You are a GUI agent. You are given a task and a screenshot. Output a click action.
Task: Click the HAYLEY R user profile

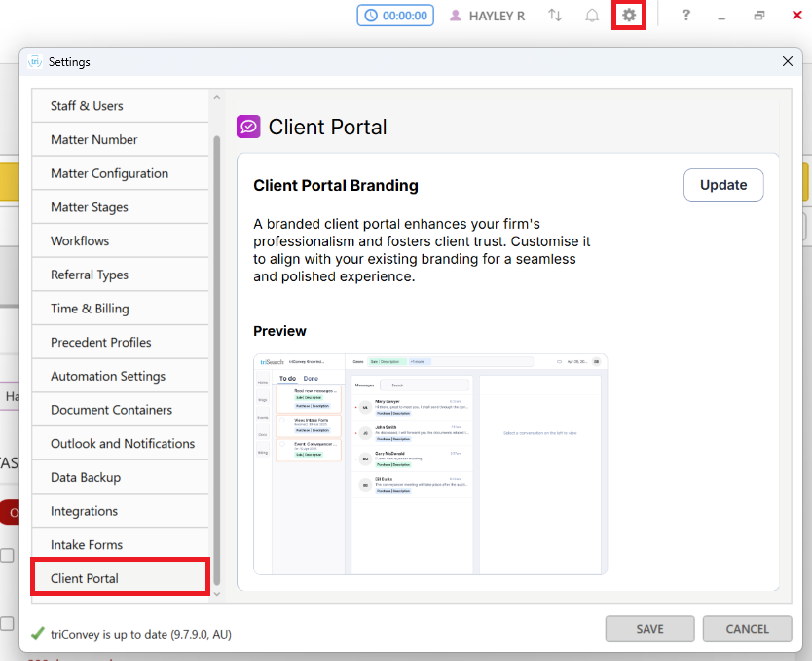487,16
